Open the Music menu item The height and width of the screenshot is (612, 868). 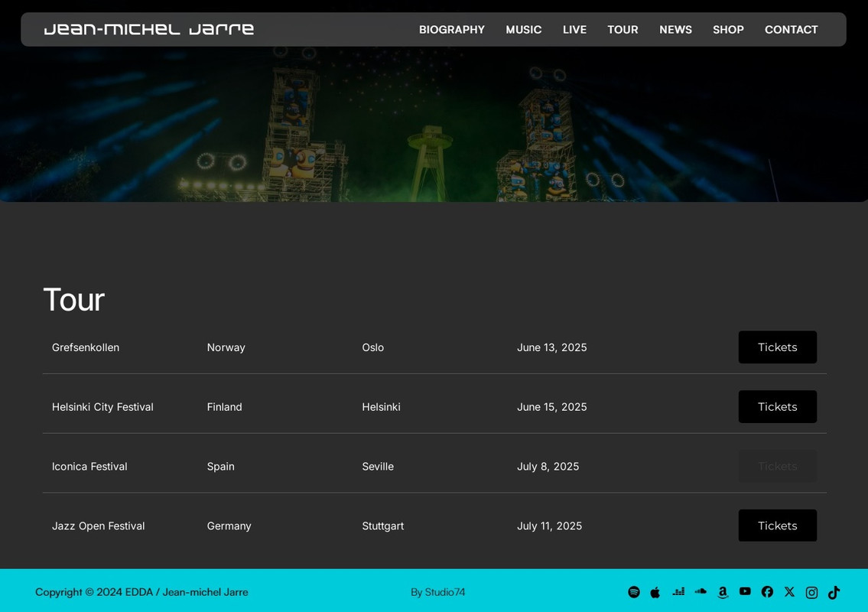[524, 29]
